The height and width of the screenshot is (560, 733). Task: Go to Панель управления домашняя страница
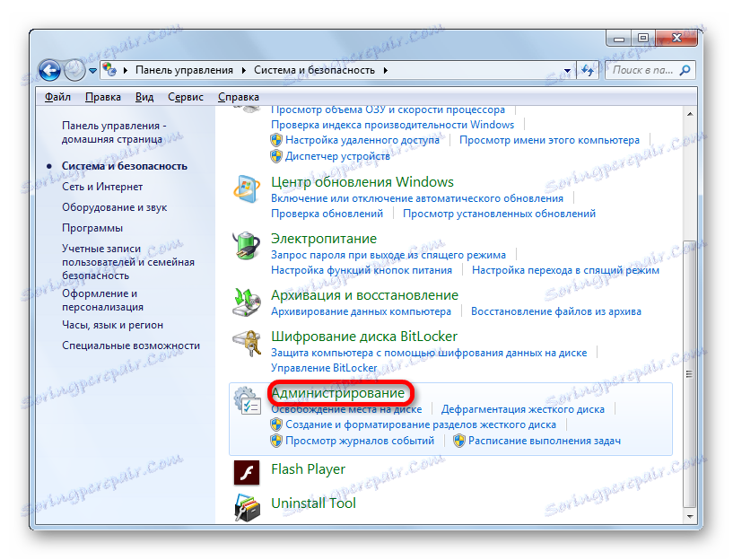coord(114,132)
